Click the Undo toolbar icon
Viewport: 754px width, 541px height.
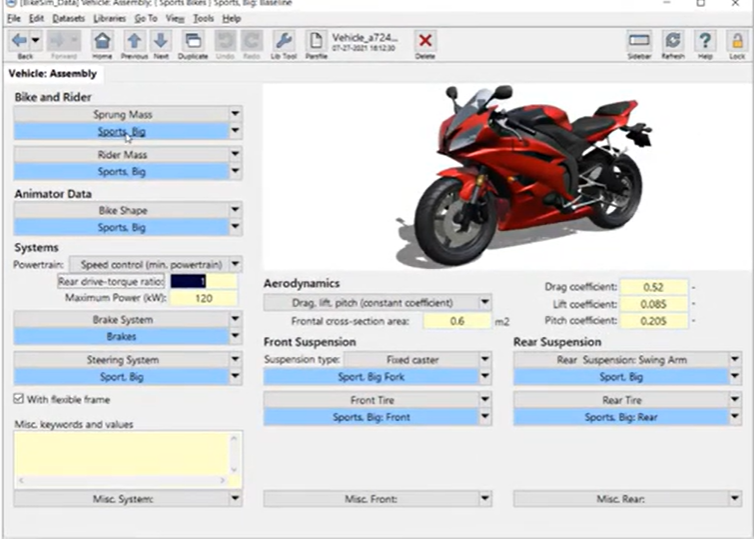(225, 41)
